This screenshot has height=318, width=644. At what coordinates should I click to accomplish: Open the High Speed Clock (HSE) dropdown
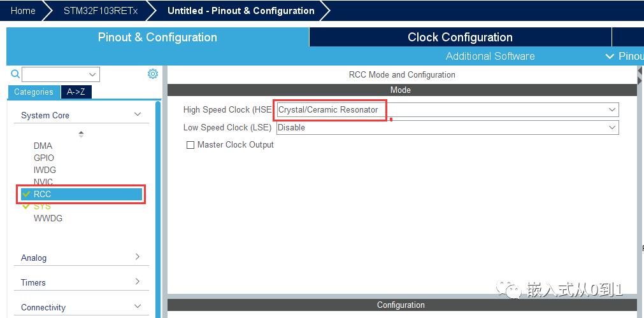[x=447, y=110]
